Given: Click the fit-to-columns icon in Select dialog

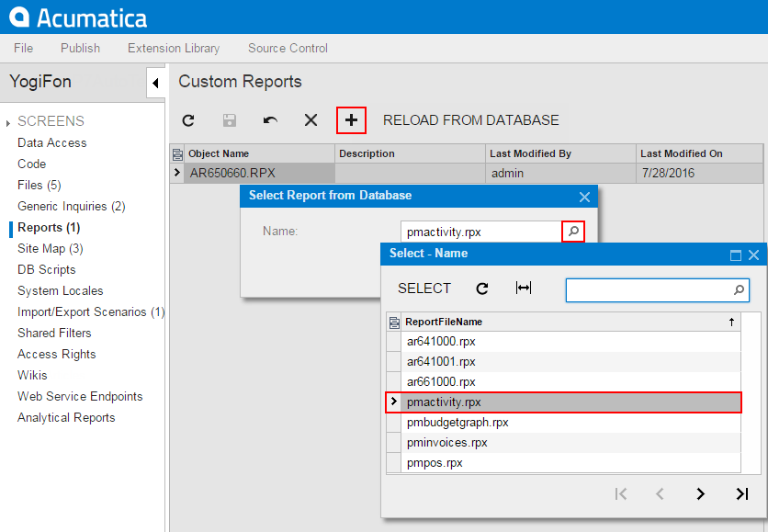Looking at the screenshot, I should [524, 289].
